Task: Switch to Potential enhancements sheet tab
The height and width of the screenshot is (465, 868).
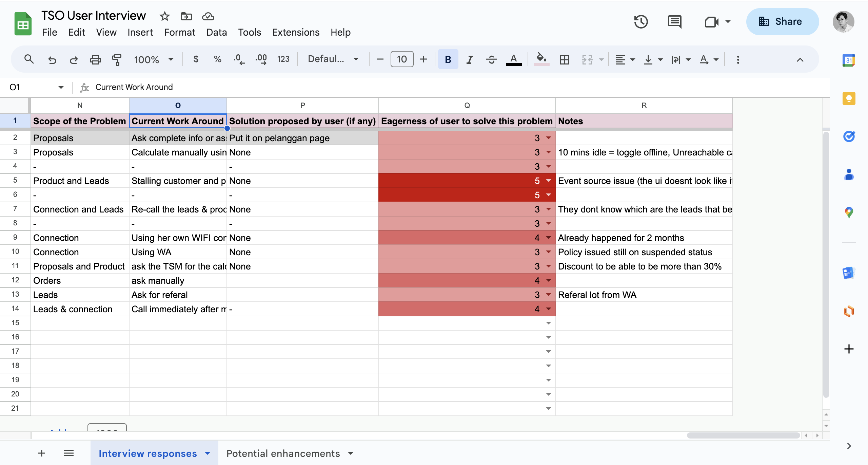Action: (283, 453)
